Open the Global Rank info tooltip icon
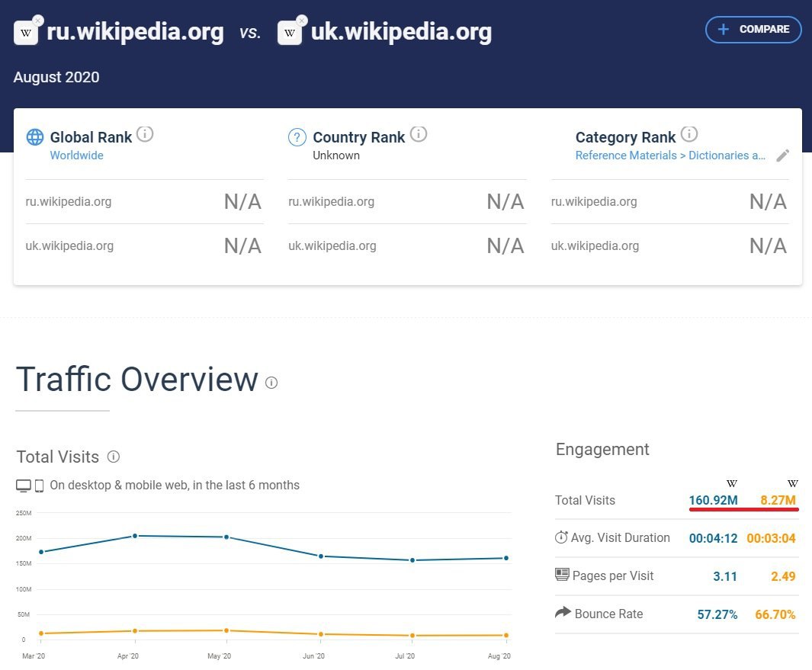Viewport: 812px width, 670px height. pyautogui.click(x=145, y=134)
